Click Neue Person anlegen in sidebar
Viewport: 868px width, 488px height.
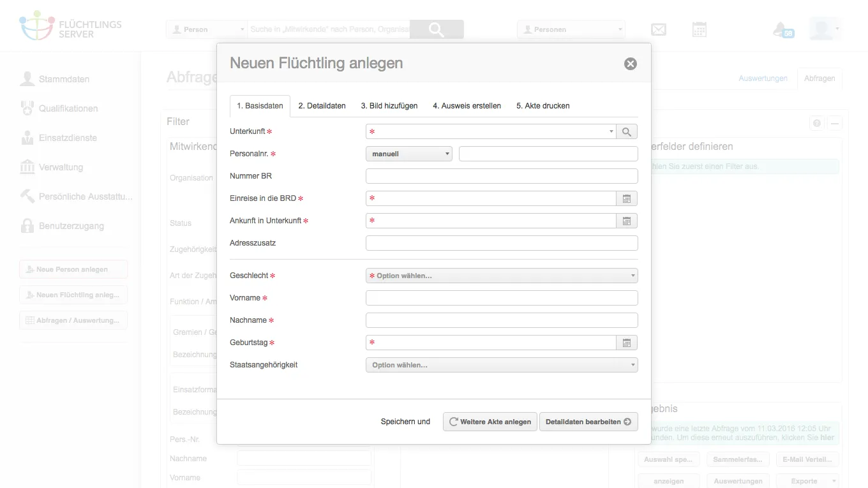coord(73,269)
